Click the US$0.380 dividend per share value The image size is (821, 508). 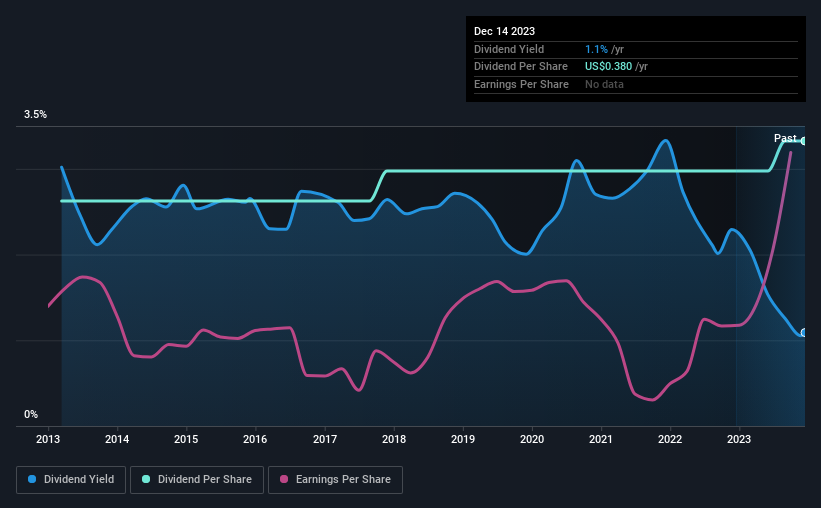pyautogui.click(x=608, y=67)
